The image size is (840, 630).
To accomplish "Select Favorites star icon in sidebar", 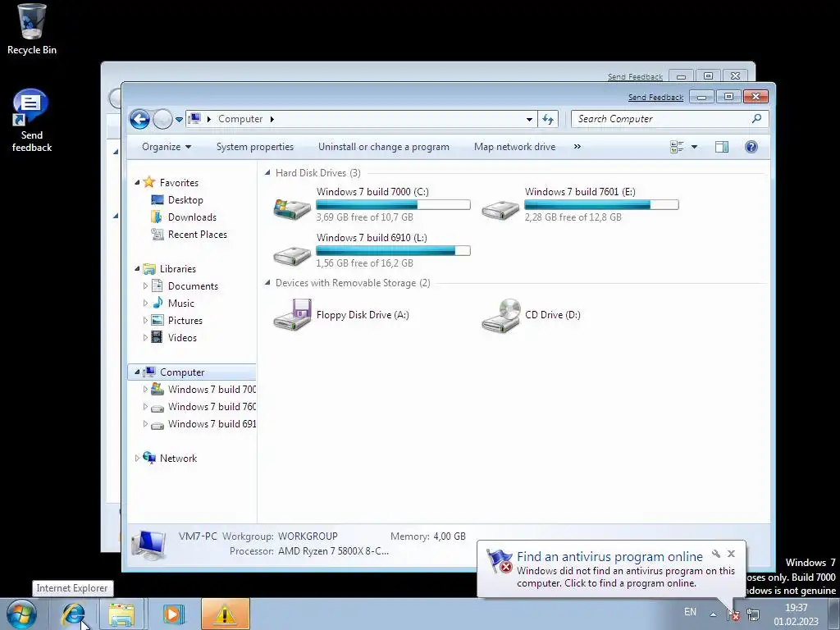I will (149, 183).
